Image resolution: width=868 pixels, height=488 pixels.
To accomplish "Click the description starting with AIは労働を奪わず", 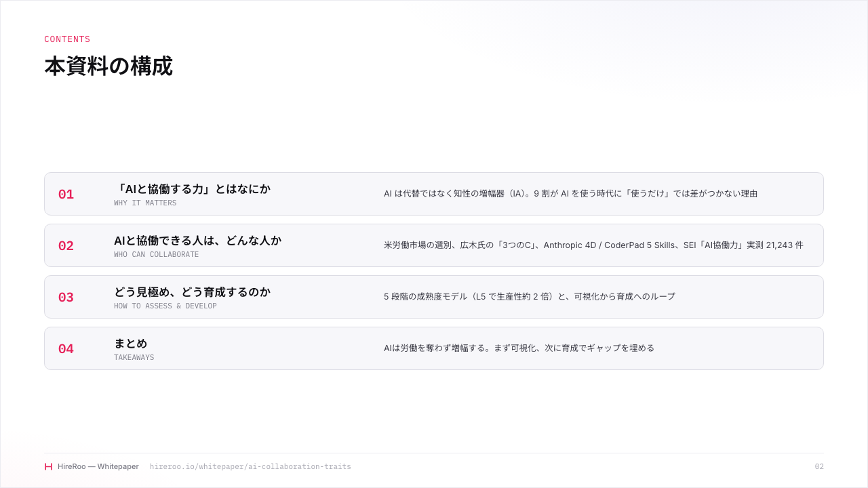I will tap(519, 348).
